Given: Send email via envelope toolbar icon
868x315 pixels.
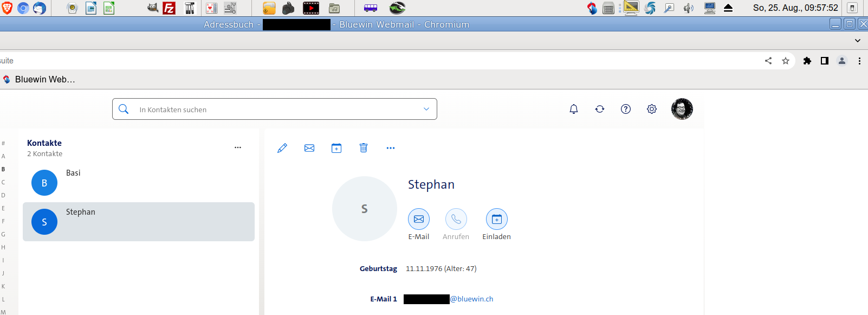Looking at the screenshot, I should click(x=309, y=148).
